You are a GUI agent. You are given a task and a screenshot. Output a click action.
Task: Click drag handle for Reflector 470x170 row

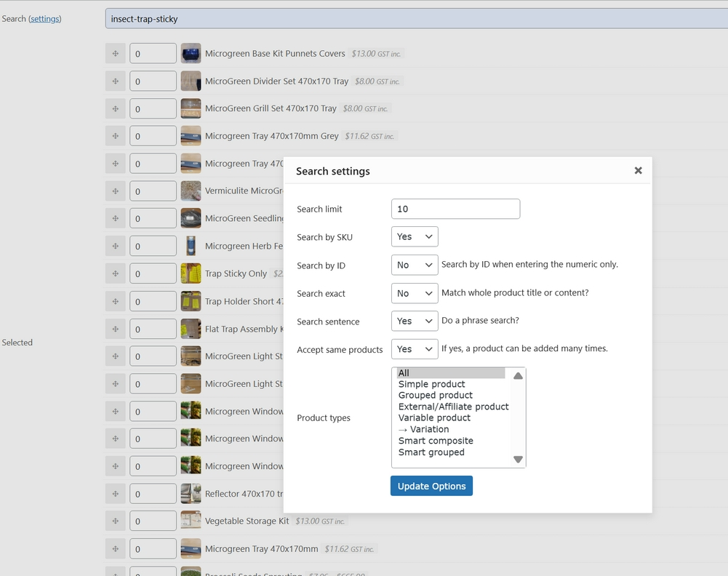coord(115,494)
